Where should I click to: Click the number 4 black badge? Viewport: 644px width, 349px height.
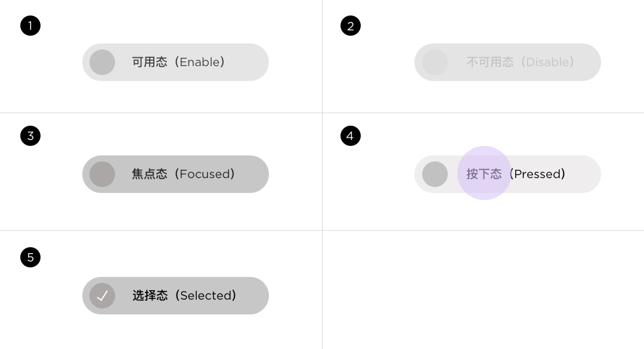[351, 136]
